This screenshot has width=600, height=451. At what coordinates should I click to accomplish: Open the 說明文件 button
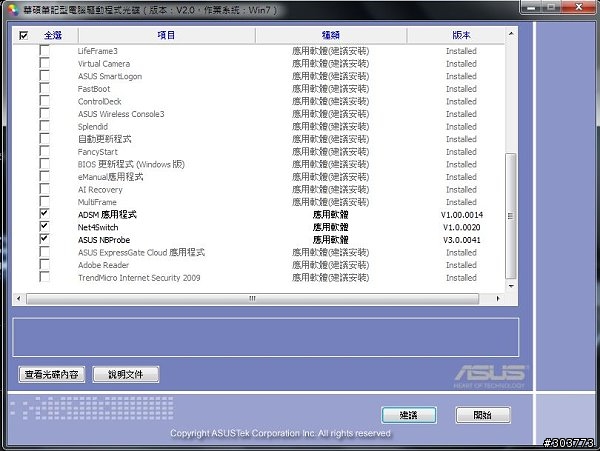click(126, 374)
